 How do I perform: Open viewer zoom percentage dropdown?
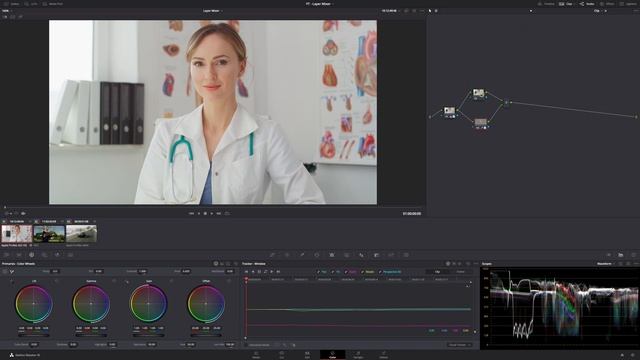[x=7, y=11]
